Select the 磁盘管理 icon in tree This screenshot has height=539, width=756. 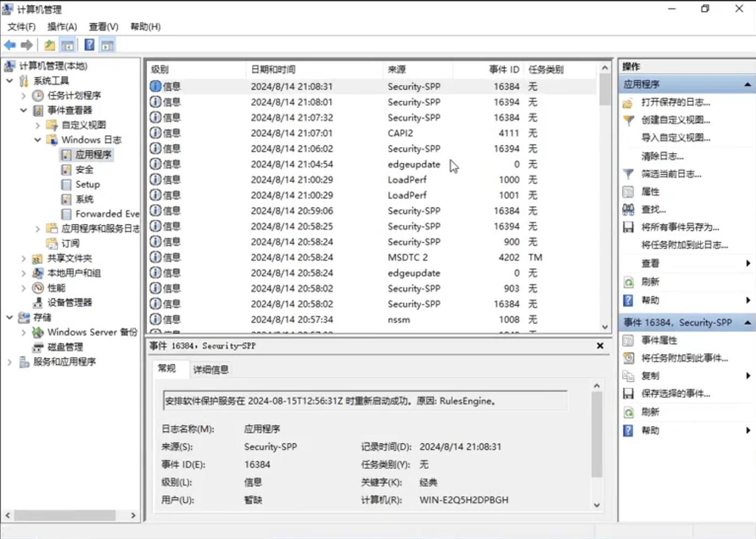pyautogui.click(x=38, y=347)
